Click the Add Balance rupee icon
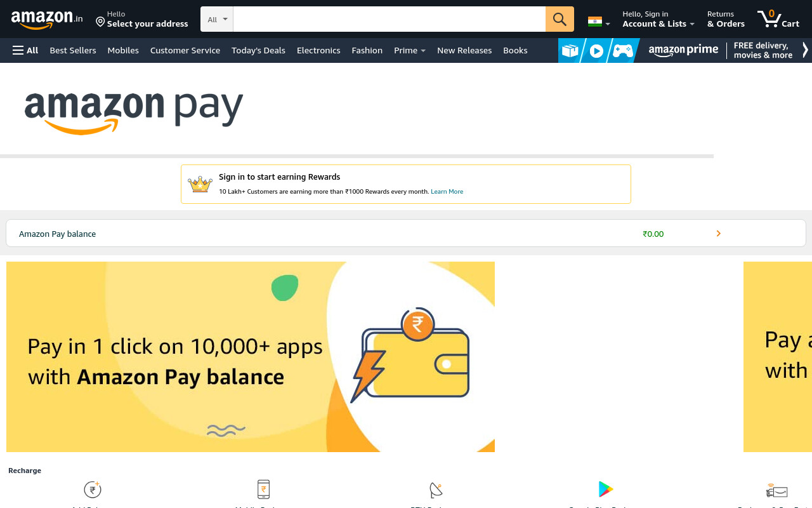 93,489
